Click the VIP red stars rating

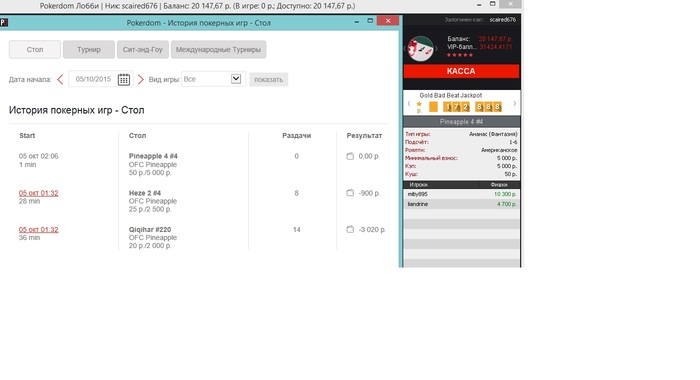click(x=459, y=55)
